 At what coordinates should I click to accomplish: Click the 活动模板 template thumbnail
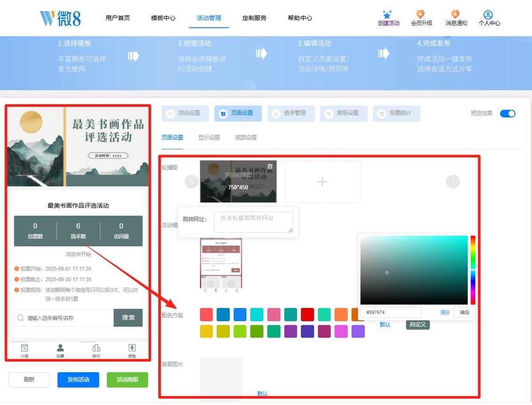[x=221, y=265]
